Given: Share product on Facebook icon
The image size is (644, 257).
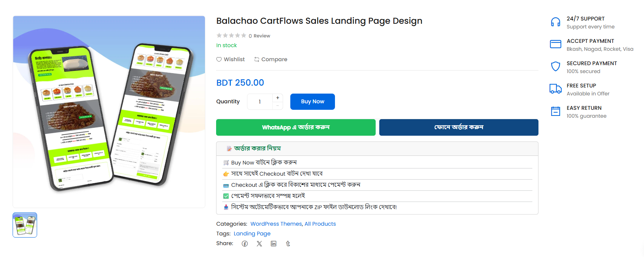Looking at the screenshot, I should pos(245,244).
